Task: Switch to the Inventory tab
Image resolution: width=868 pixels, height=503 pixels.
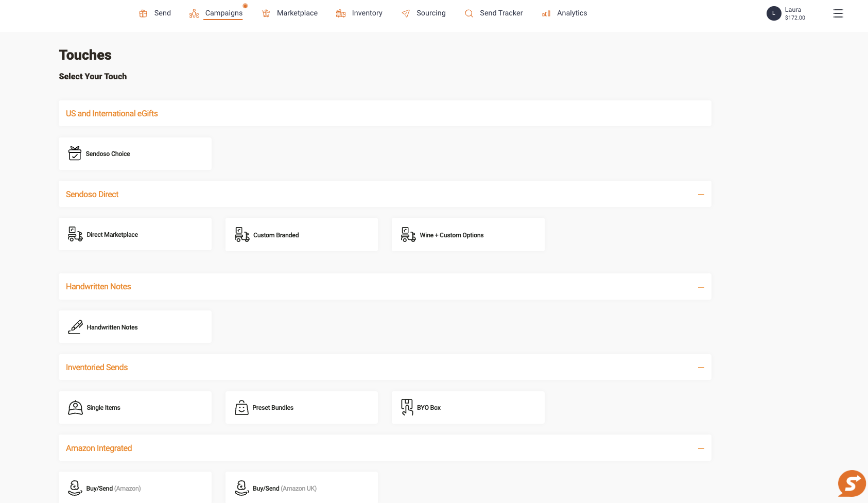Action: (x=367, y=13)
